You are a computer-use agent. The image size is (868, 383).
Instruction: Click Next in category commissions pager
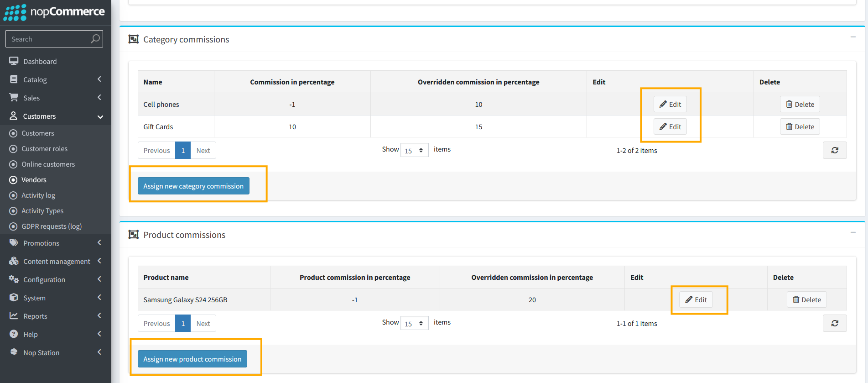click(x=203, y=151)
